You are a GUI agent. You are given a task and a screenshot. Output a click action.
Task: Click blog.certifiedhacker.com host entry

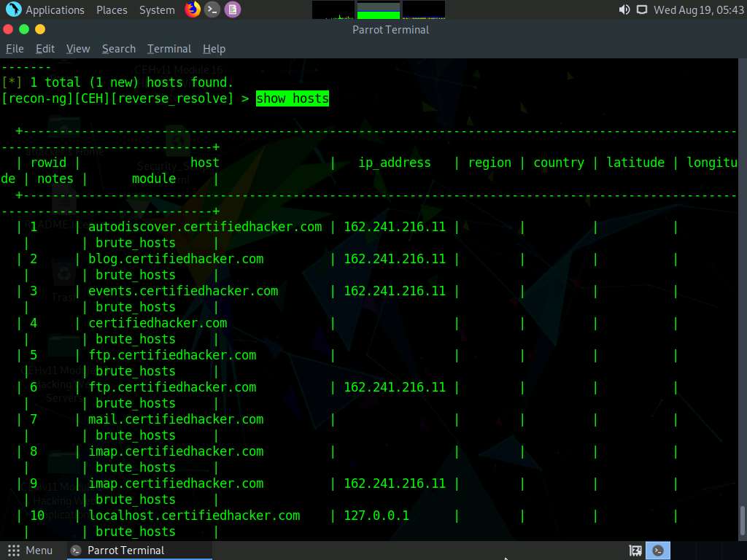pyautogui.click(x=176, y=259)
